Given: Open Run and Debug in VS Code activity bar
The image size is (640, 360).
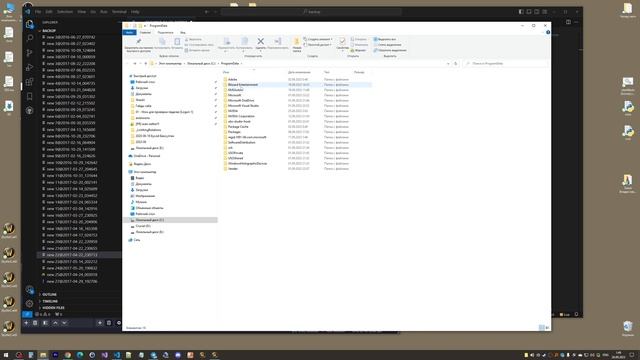Looking at the screenshot, I should point(29,67).
